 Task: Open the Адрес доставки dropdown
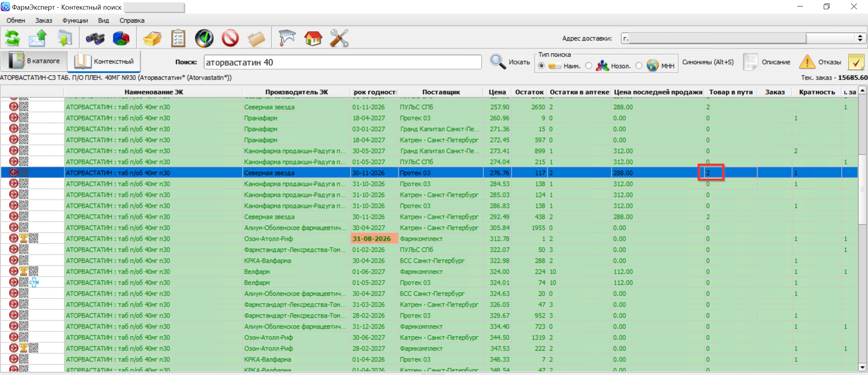pyautogui.click(x=860, y=38)
